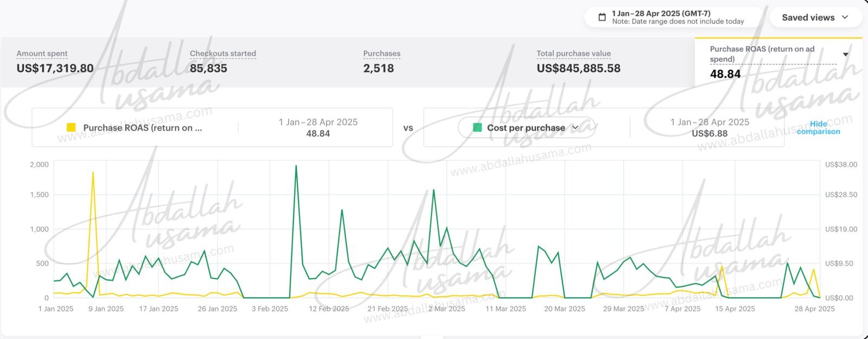Click the 28 Apr 2025 axis label
This screenshot has width=868, height=339.
click(x=814, y=309)
